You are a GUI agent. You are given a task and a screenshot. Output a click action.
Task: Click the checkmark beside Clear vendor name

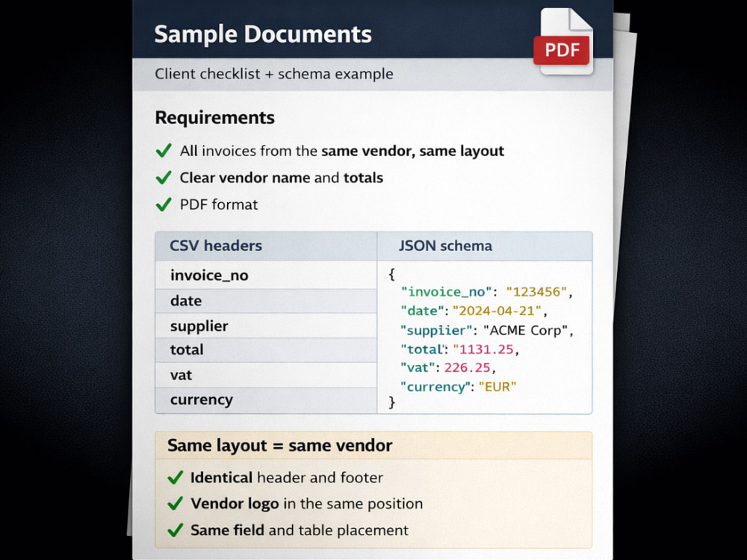tap(164, 178)
